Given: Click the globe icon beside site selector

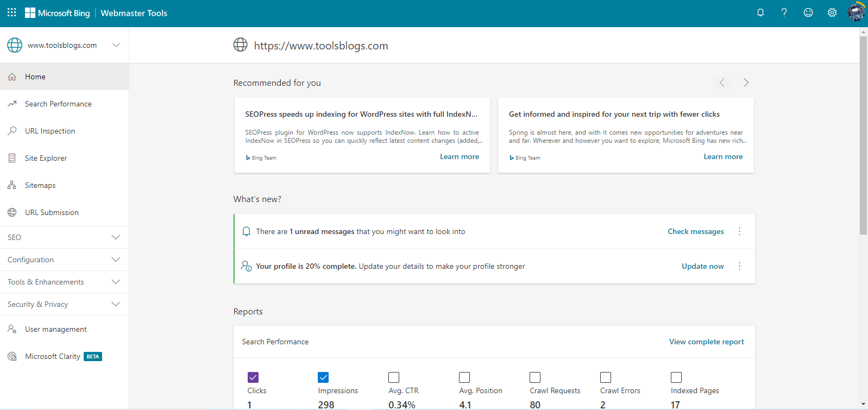Looking at the screenshot, I should coord(15,45).
